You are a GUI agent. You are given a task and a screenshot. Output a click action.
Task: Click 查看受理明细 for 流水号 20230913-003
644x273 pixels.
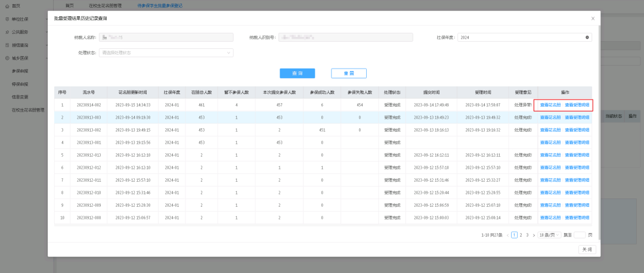577,117
